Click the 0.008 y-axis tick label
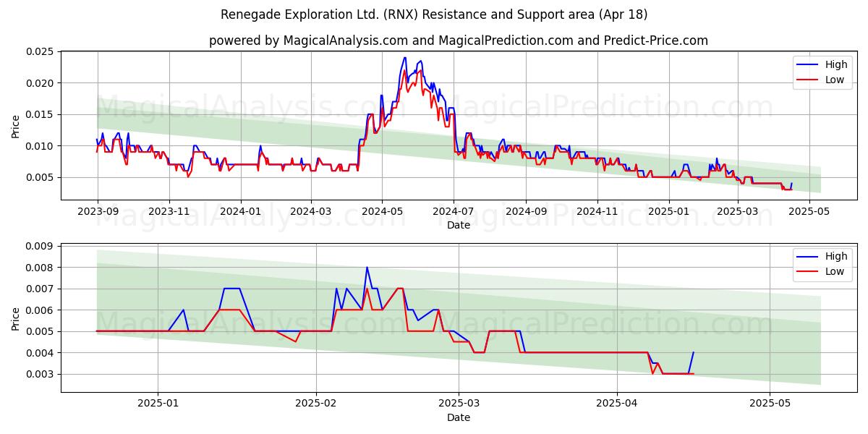This screenshot has width=868, height=434. [x=41, y=268]
